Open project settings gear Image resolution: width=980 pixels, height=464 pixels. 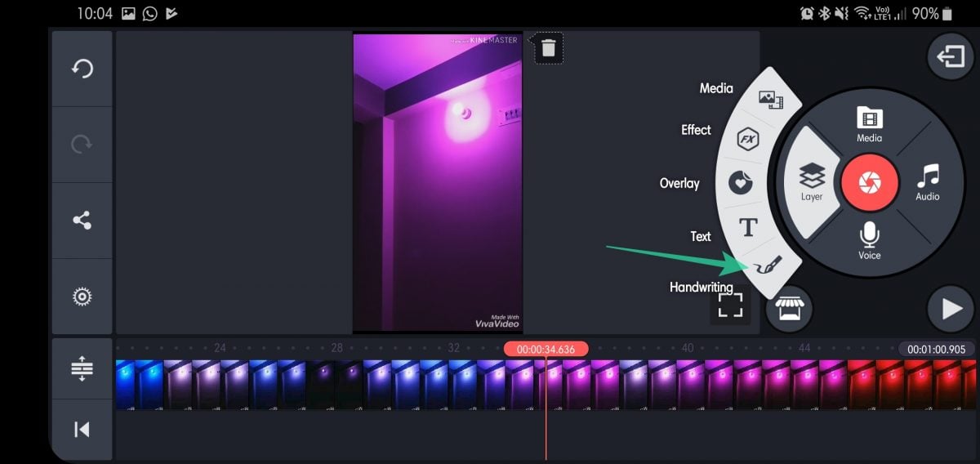click(x=82, y=297)
